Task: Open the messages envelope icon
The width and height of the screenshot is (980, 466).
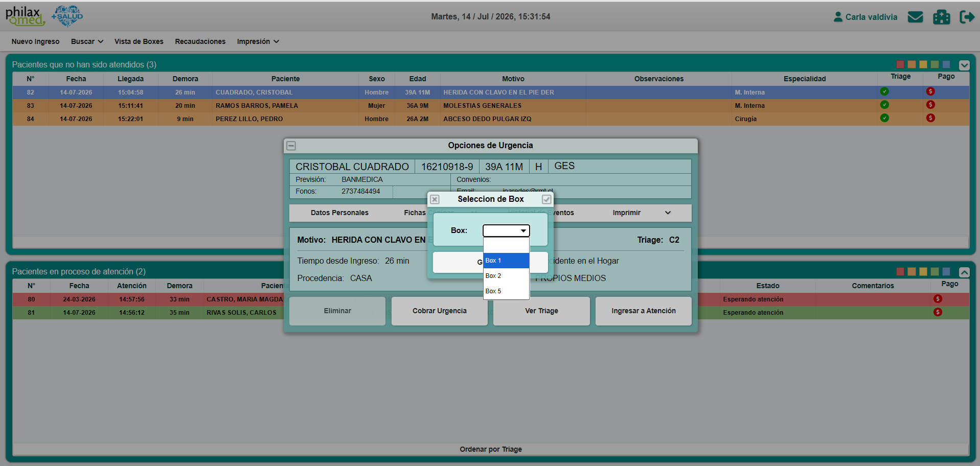Action: pyautogui.click(x=915, y=17)
